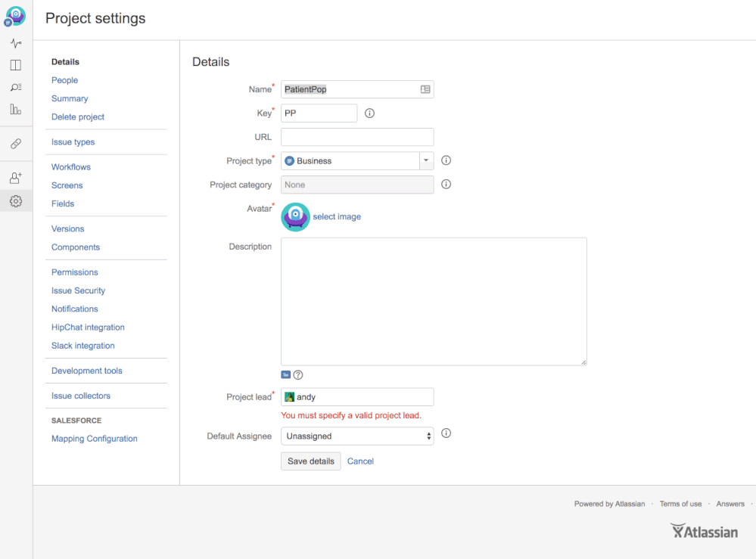Screen dimensions: 756x559
Task: Click into the Key input field
Action: click(x=319, y=113)
